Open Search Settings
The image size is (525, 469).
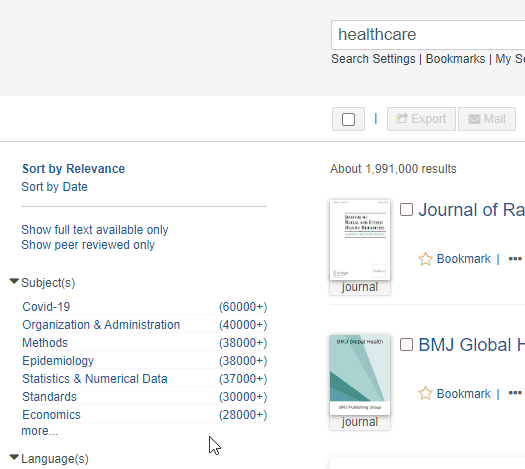(373, 59)
